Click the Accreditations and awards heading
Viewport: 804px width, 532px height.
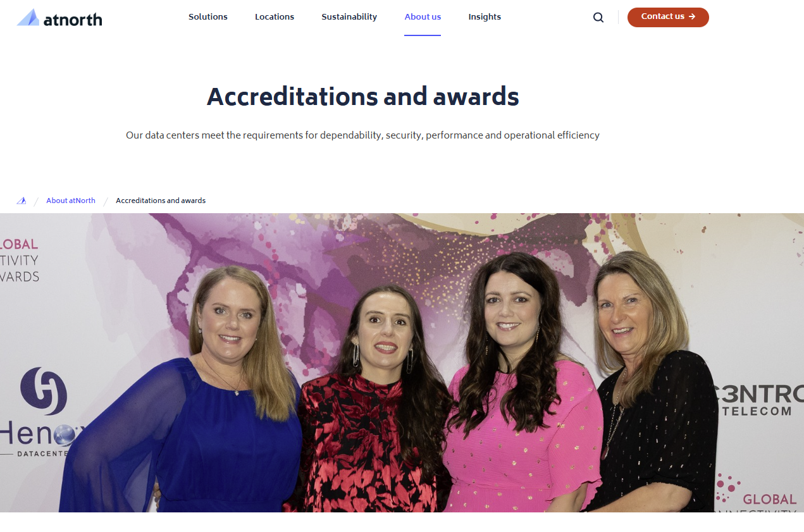click(x=363, y=97)
